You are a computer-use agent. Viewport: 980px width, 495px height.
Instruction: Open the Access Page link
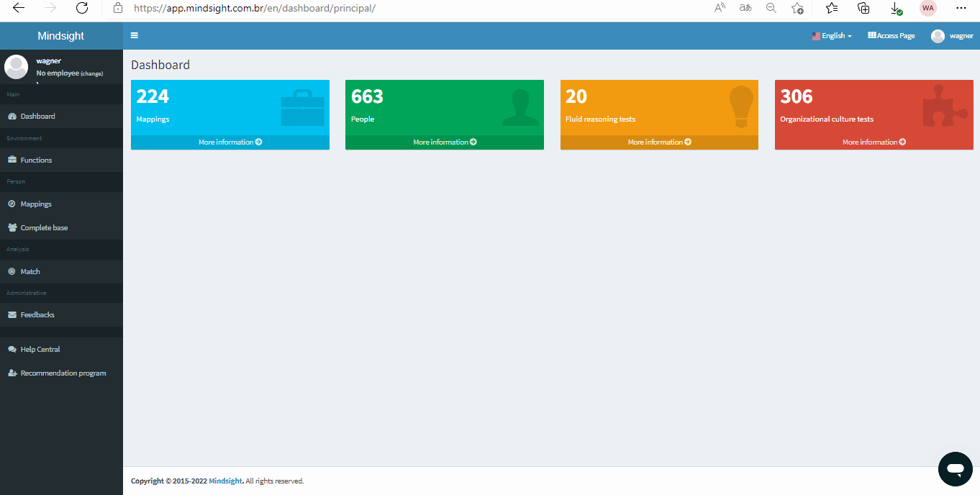891,36
